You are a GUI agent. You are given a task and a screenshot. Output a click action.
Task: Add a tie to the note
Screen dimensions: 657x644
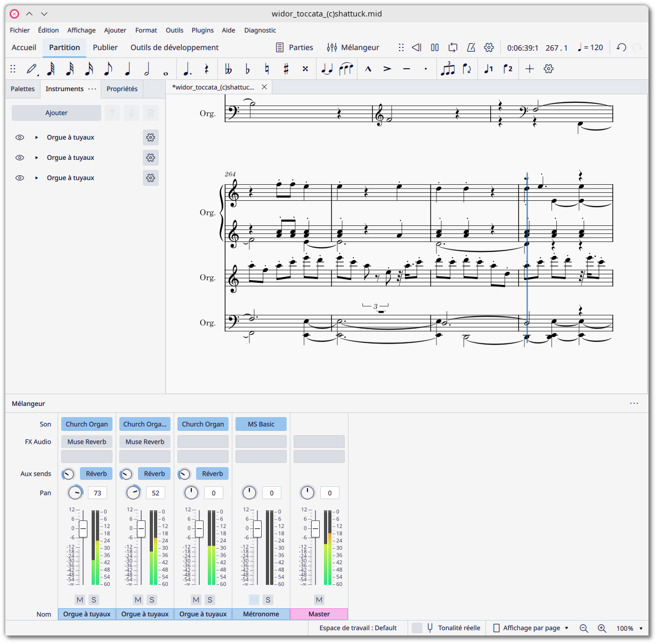point(327,69)
